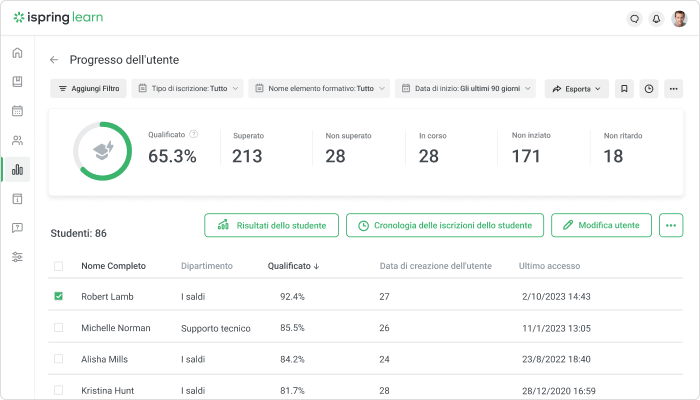The height and width of the screenshot is (400, 700).
Task: Open the user profile avatar
Action: [x=679, y=19]
